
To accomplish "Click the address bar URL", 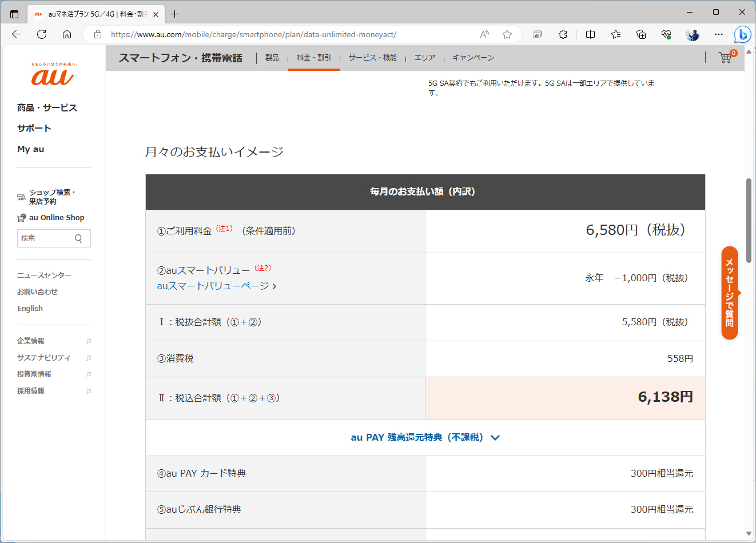I will click(x=253, y=34).
